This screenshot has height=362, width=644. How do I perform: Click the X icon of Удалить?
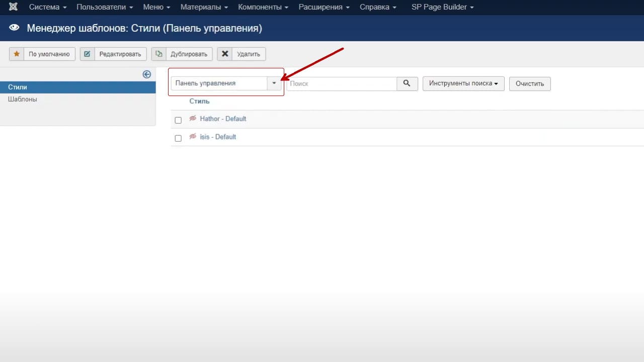(x=224, y=54)
